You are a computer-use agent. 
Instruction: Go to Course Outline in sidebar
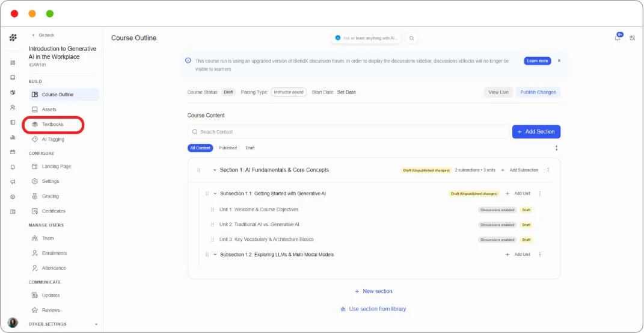click(64, 95)
